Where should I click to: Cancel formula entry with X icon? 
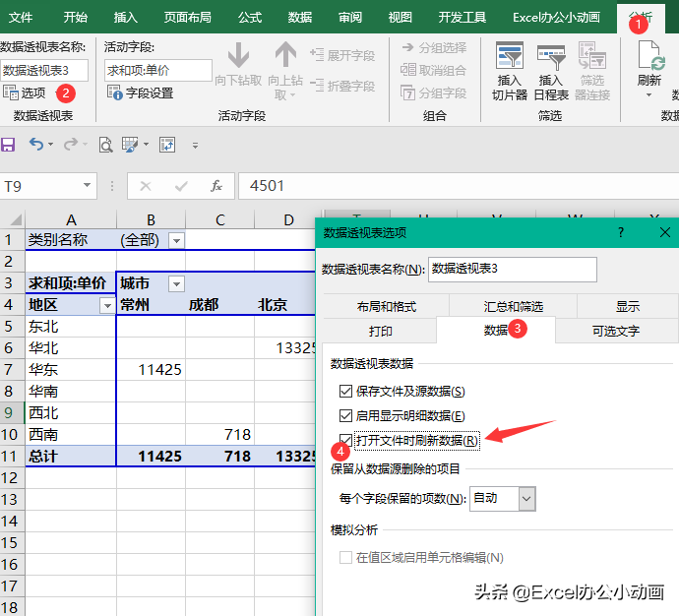click(146, 186)
